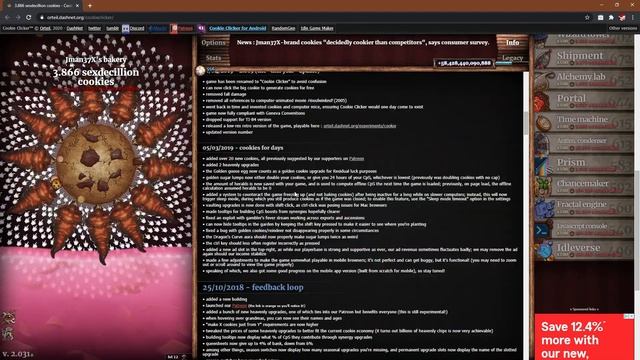Open the retro version experiments link
Viewport: 640px width, 360px height.
[x=360, y=126]
